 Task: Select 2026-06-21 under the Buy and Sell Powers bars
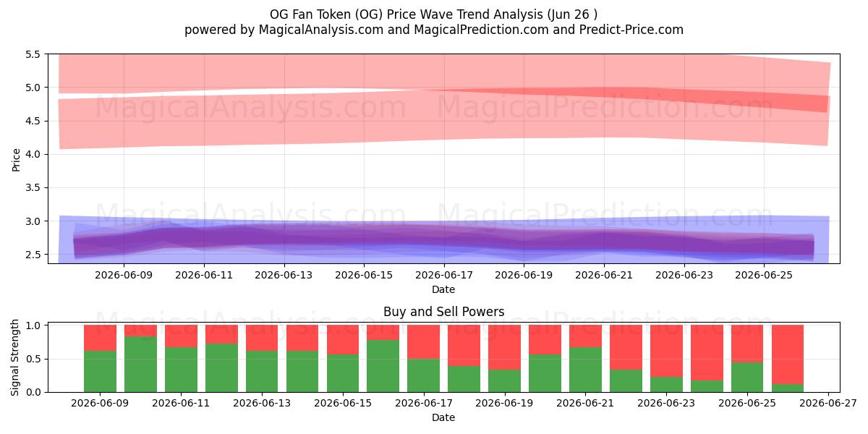pyautogui.click(x=585, y=404)
